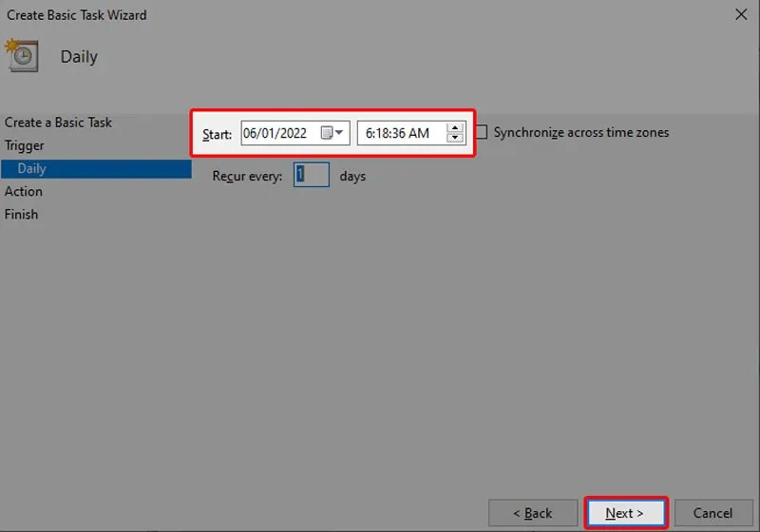
Task: Enable Synchronize across time zones checkbox
Action: click(482, 133)
